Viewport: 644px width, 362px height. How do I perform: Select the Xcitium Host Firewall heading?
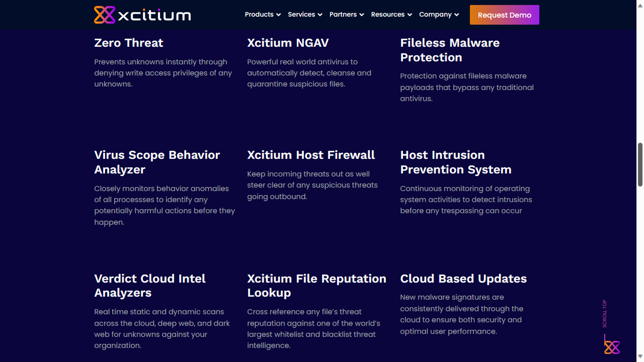(311, 155)
